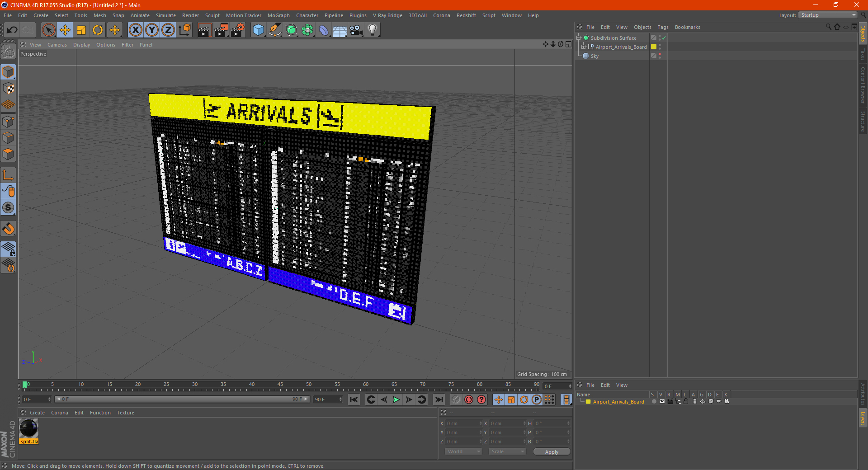Open Edit Render Settings
The height and width of the screenshot is (470, 868).
tap(238, 30)
